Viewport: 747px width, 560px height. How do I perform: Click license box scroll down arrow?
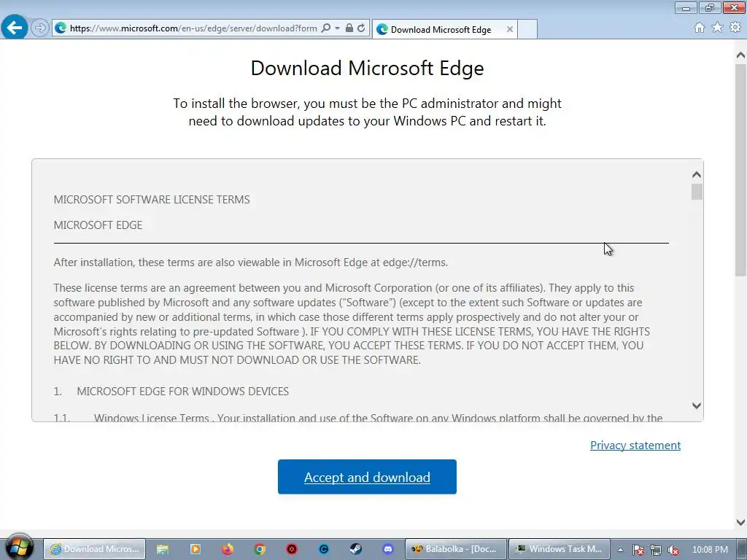pos(697,405)
